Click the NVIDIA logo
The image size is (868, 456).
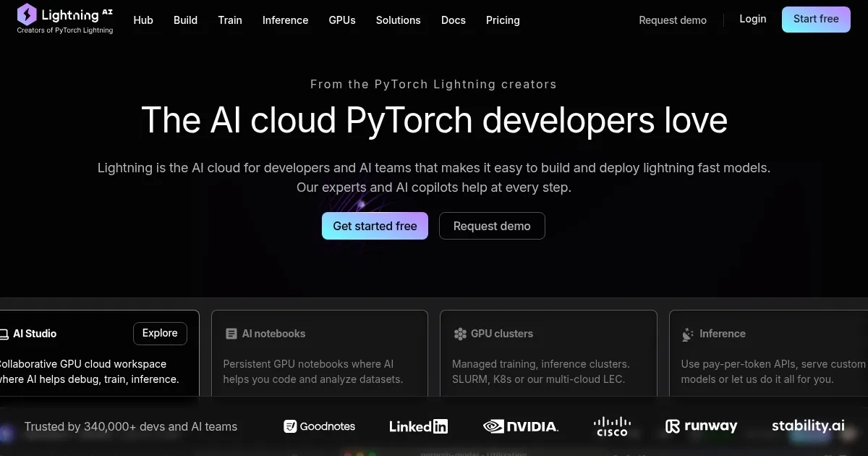click(x=521, y=426)
